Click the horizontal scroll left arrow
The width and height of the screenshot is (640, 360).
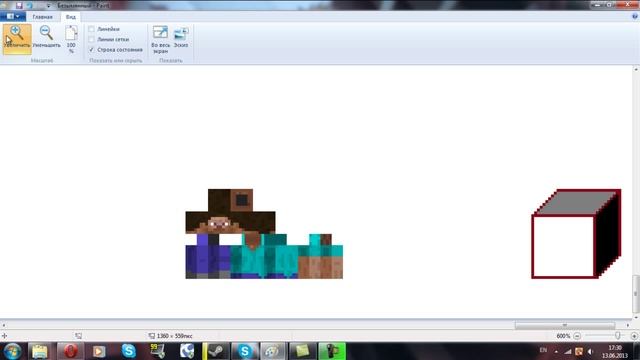point(4,325)
